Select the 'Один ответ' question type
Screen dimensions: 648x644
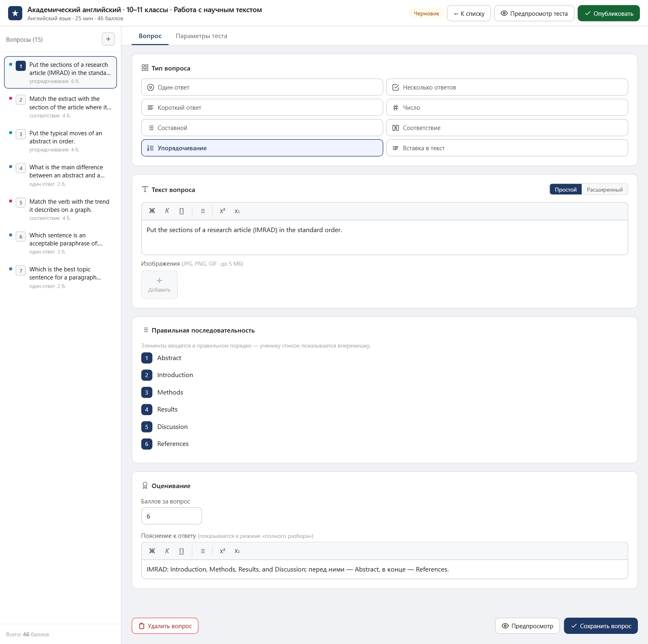[x=262, y=87]
